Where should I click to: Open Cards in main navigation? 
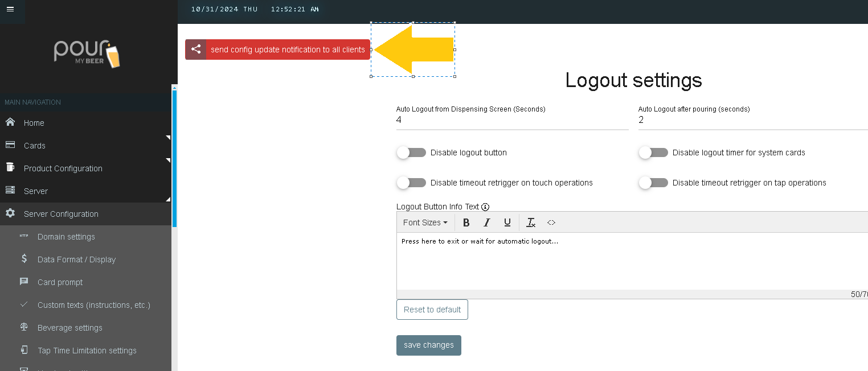point(85,146)
